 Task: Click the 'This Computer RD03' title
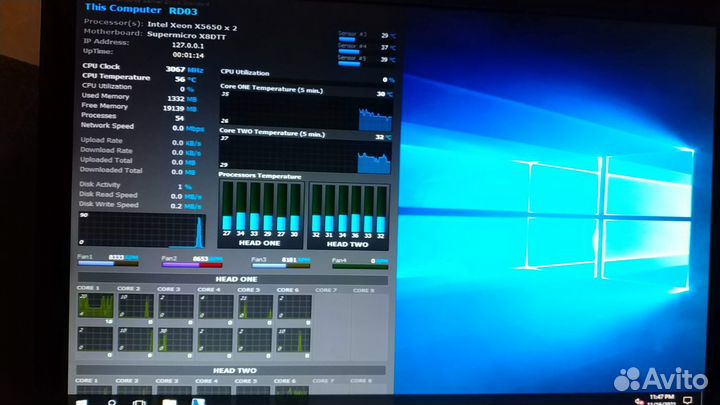pos(141,9)
